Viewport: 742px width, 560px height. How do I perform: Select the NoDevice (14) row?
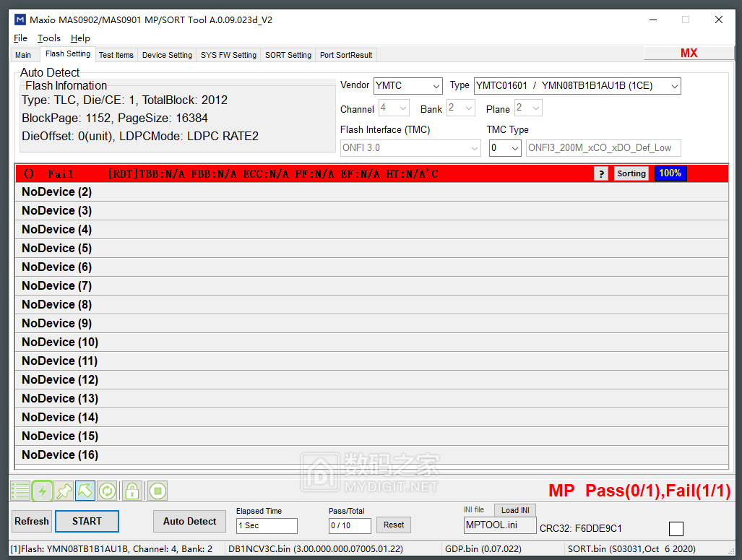click(x=372, y=418)
